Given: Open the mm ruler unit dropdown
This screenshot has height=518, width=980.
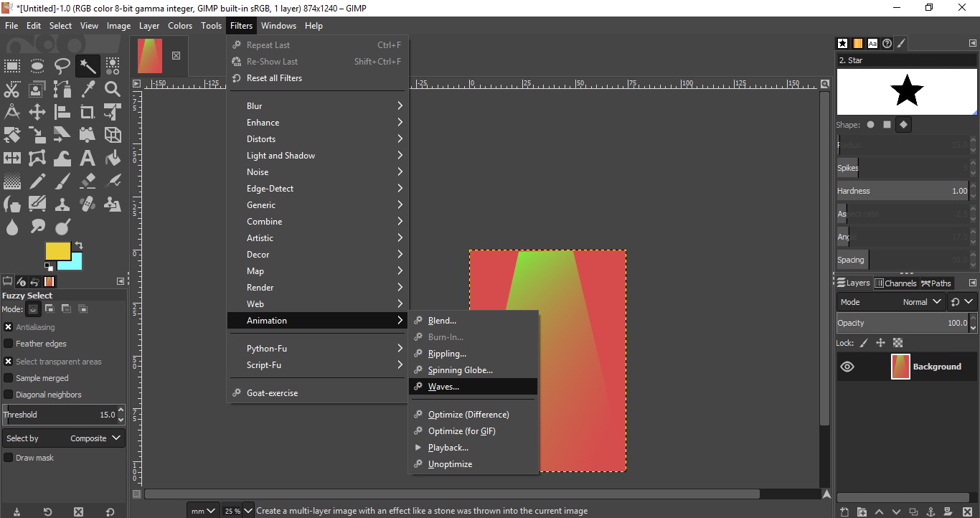Looking at the screenshot, I should coord(202,511).
